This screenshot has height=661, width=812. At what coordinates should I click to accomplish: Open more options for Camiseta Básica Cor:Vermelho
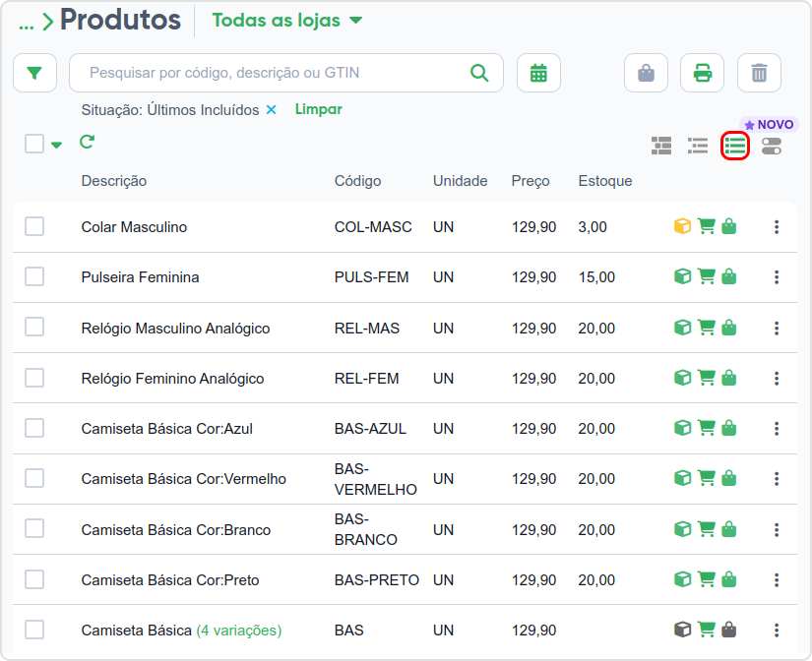[777, 479]
